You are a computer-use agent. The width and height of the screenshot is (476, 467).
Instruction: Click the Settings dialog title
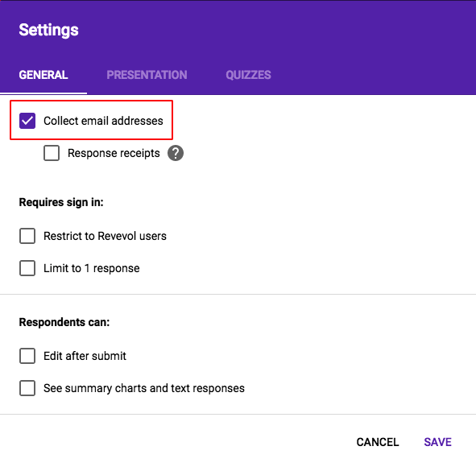[48, 31]
